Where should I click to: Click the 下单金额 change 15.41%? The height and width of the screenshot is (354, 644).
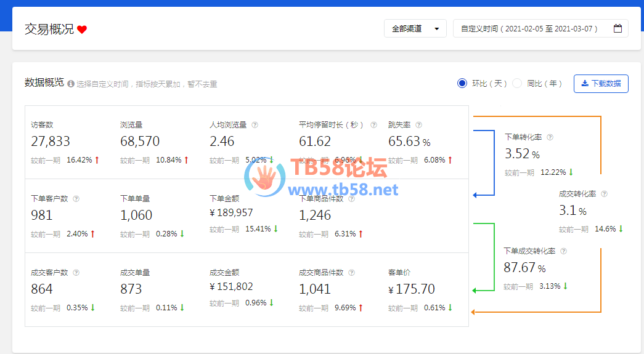coord(258,229)
